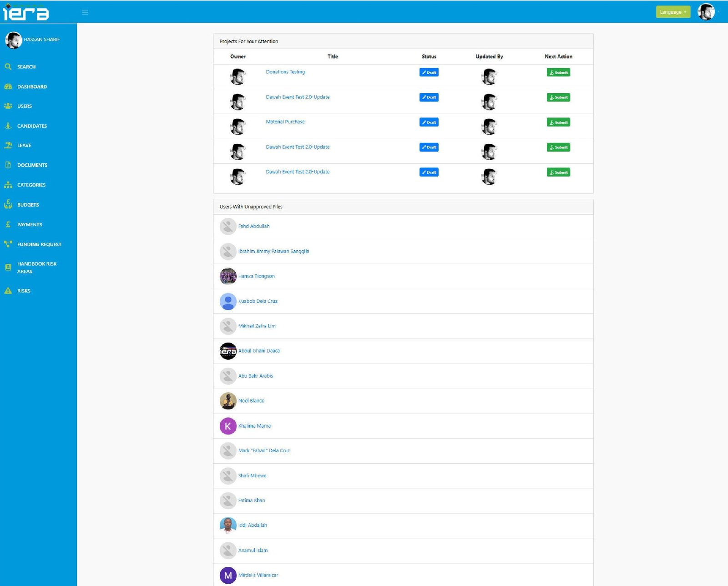Screen dimensions: 728x586
Task: Click Fahd Abdullah's placeholder avatar icon
Action: tap(228, 226)
